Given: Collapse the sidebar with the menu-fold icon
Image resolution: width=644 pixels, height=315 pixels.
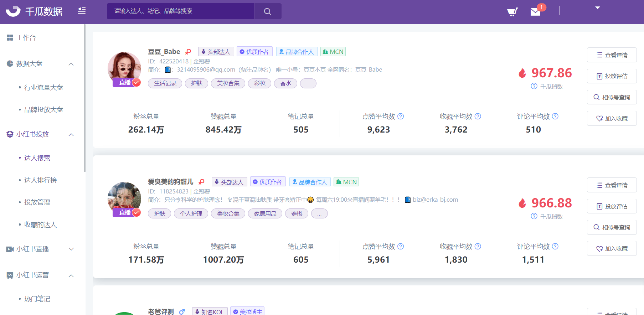Looking at the screenshot, I should (x=82, y=11).
